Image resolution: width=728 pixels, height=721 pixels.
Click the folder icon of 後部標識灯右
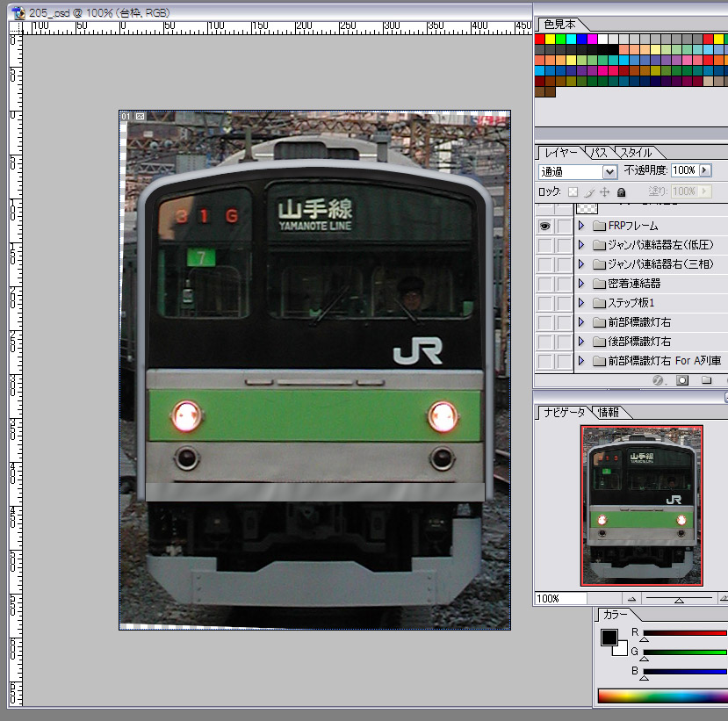click(600, 342)
